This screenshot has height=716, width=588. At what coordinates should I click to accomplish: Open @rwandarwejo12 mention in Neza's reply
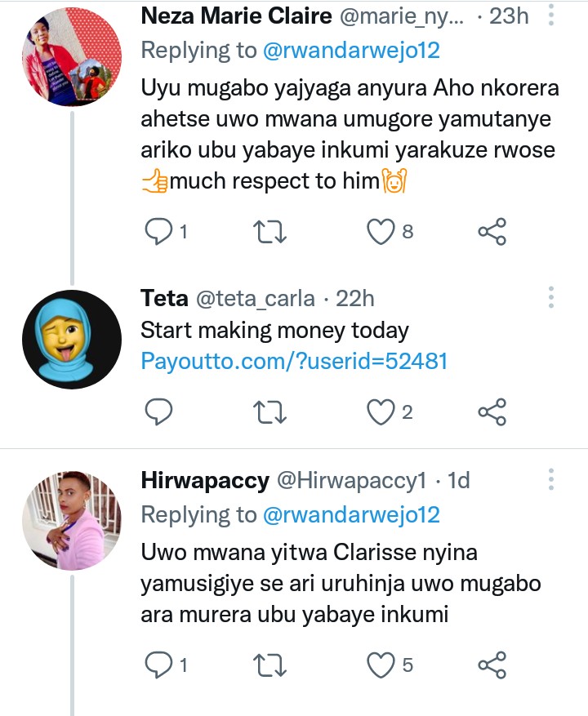352,50
